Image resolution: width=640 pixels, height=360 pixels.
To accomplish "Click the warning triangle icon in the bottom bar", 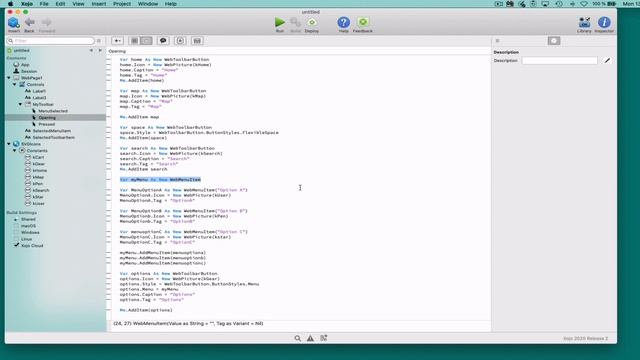I will 310,338.
